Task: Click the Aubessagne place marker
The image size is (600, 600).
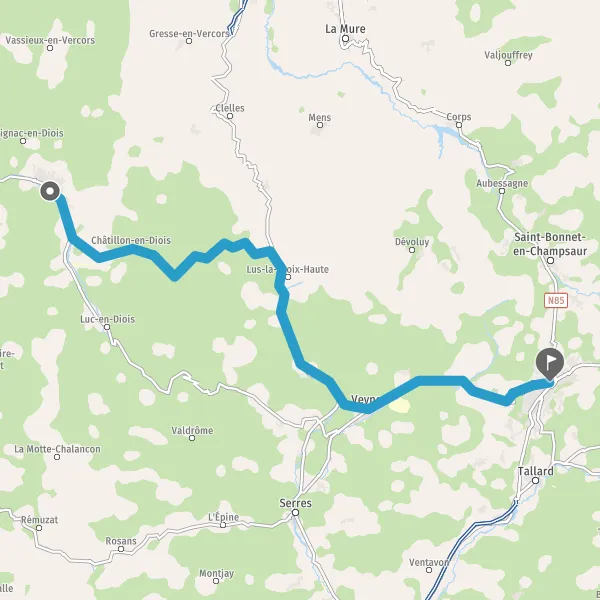Action: pyautogui.click(x=502, y=191)
